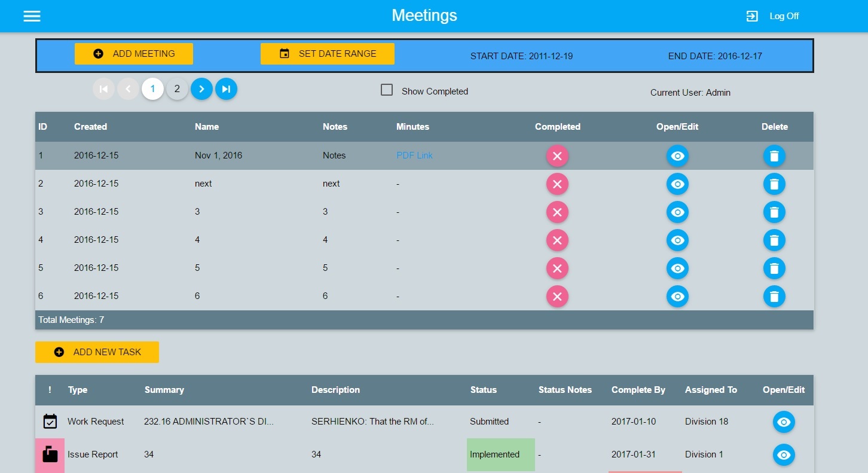Click the Add New Task button
This screenshot has width=868, height=473.
pos(97,352)
